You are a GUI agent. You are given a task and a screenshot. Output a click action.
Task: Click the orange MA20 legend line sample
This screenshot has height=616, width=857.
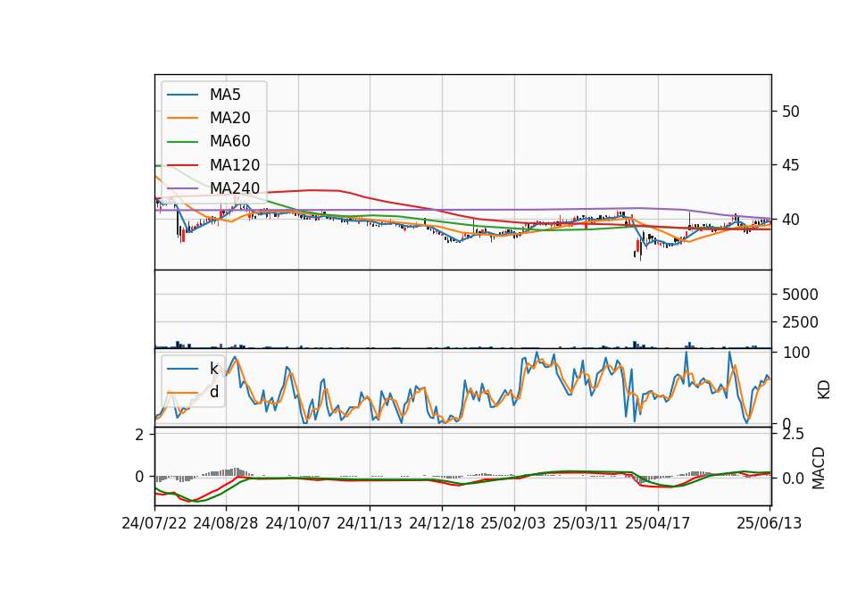182,118
